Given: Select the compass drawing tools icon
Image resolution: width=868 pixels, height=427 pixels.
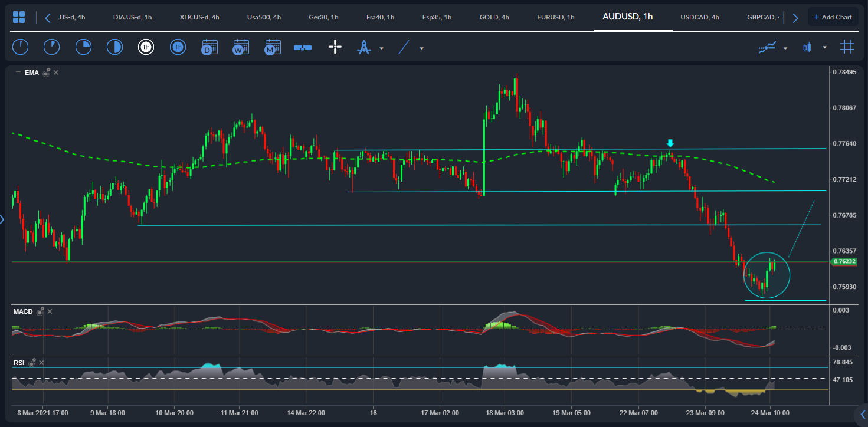Looking at the screenshot, I should (363, 47).
